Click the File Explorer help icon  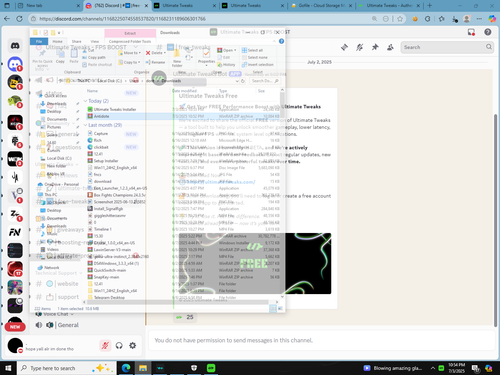(x=281, y=41)
